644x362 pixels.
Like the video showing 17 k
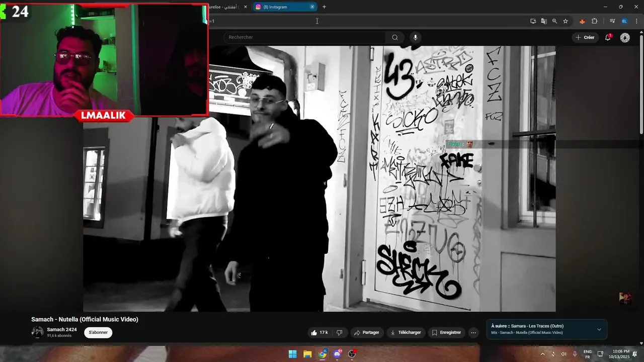pyautogui.click(x=319, y=332)
